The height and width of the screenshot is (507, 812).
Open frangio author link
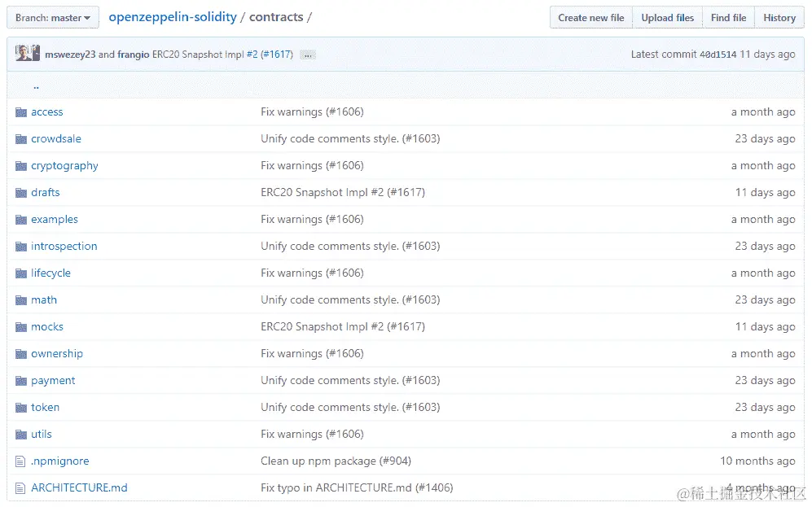(133, 55)
